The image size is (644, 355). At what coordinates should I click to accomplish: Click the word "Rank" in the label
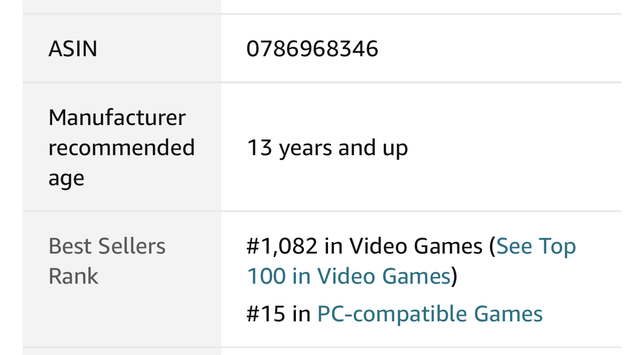click(73, 276)
